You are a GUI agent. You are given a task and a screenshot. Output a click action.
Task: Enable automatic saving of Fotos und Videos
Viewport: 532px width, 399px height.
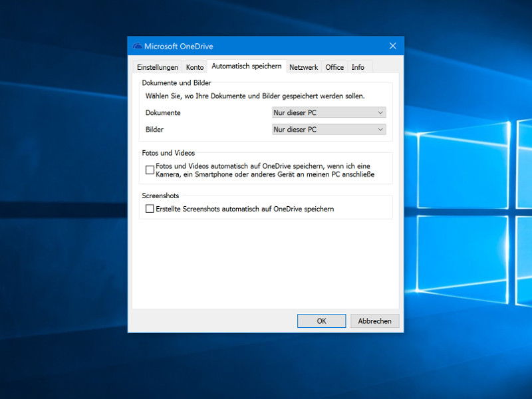coord(150,170)
